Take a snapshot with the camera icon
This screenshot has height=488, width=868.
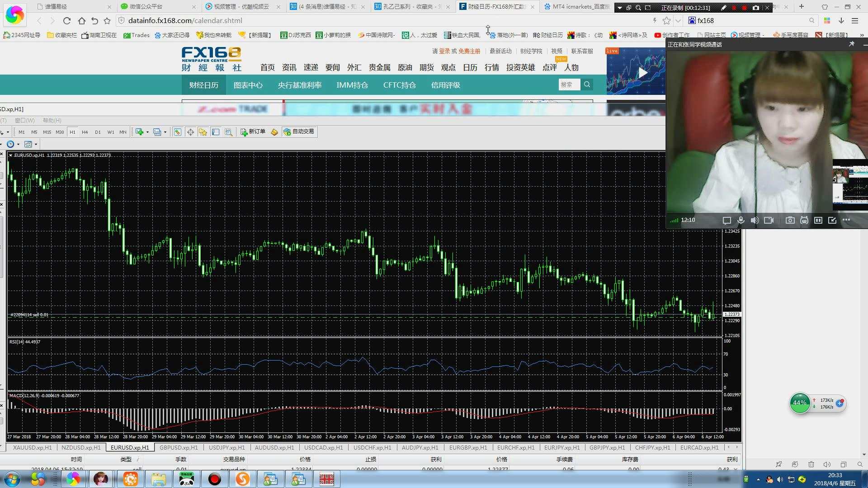790,220
